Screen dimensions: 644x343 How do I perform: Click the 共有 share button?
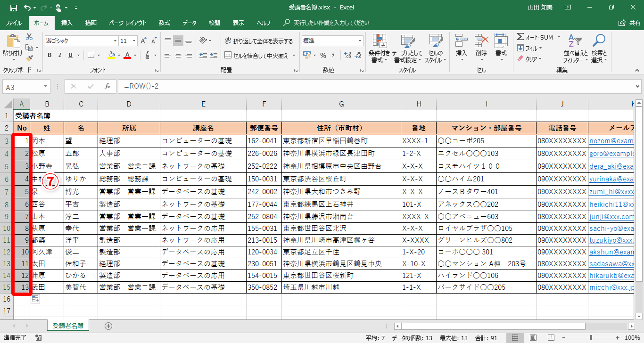630,23
